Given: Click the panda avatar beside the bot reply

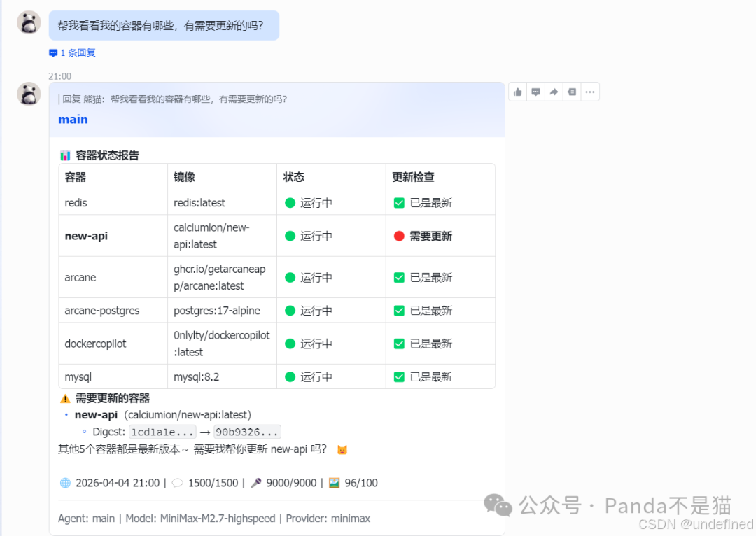Looking at the screenshot, I should pos(29,94).
